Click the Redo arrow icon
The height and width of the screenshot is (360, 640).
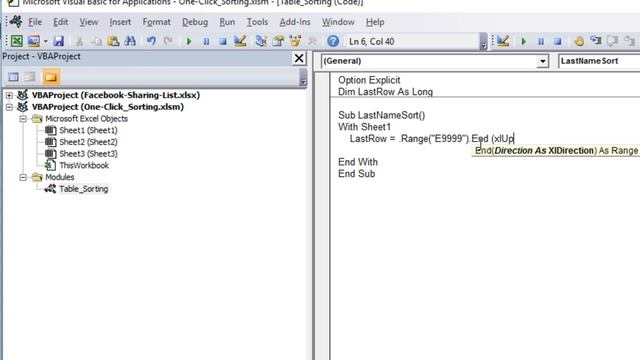[x=168, y=41]
